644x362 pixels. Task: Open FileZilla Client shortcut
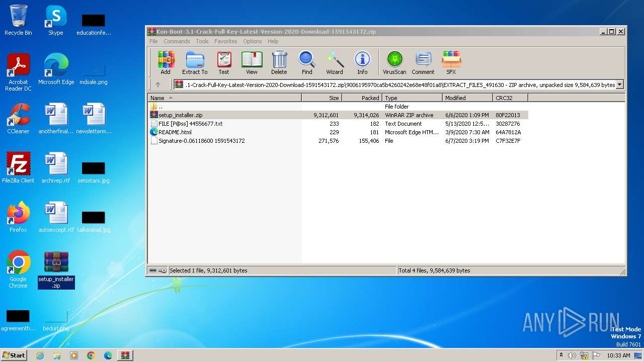(18, 168)
